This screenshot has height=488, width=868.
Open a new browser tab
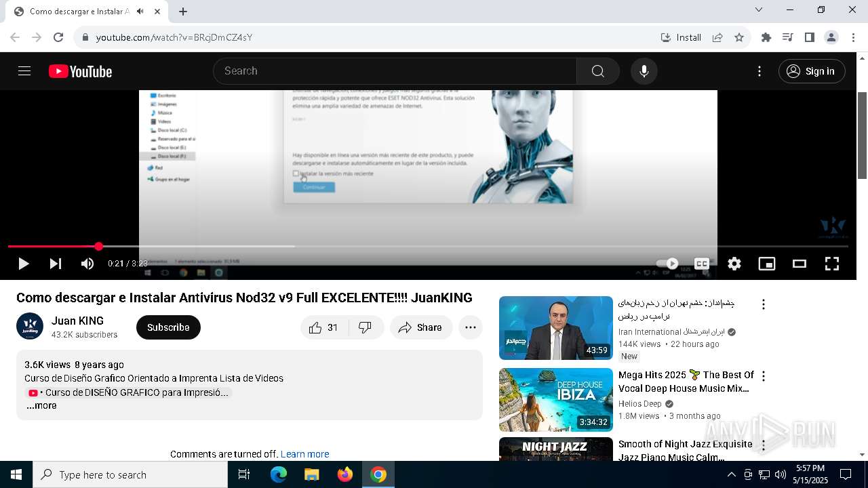[x=183, y=12]
